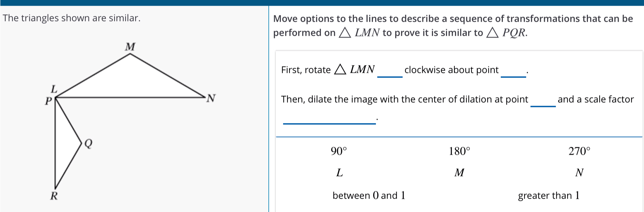644x212 pixels.
Task: Click 'The triangles shown are similar' text
Action: [71, 18]
